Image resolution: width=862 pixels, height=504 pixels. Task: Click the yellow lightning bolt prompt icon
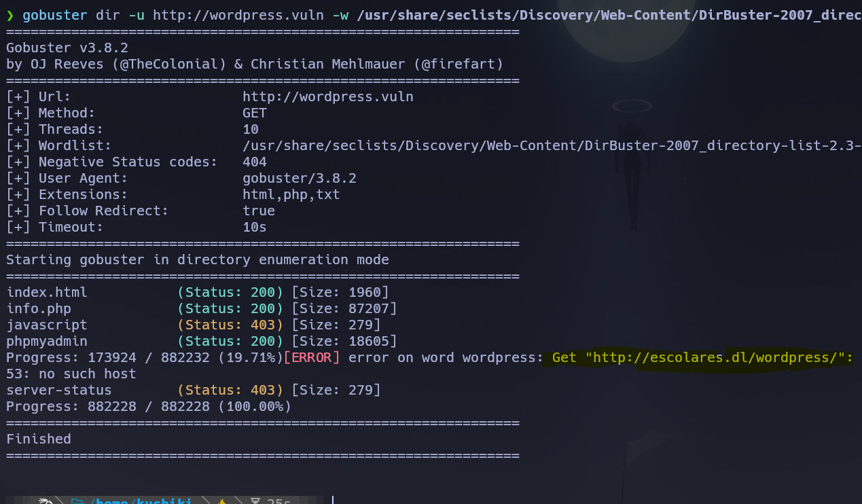(221, 501)
